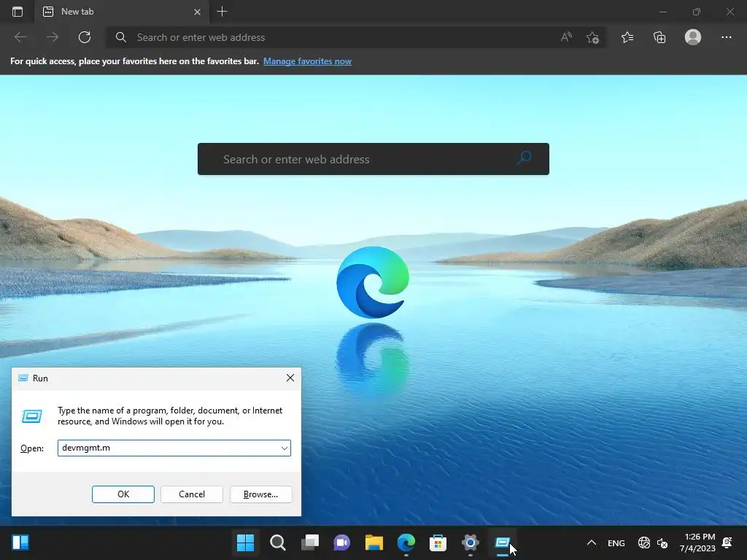Select the New tab browser tab
This screenshot has height=560, width=747.
point(122,12)
